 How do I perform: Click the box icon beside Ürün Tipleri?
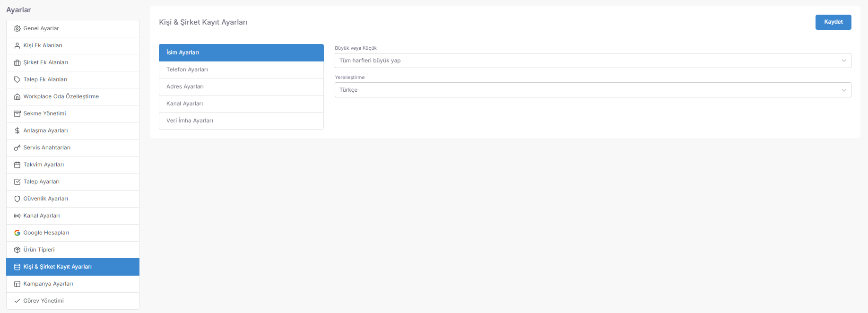[x=17, y=250]
